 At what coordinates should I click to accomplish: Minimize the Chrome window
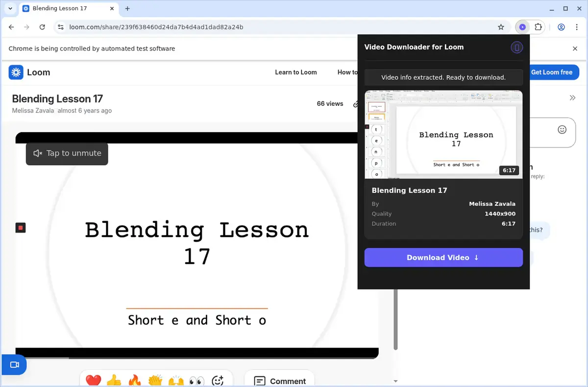click(x=552, y=8)
